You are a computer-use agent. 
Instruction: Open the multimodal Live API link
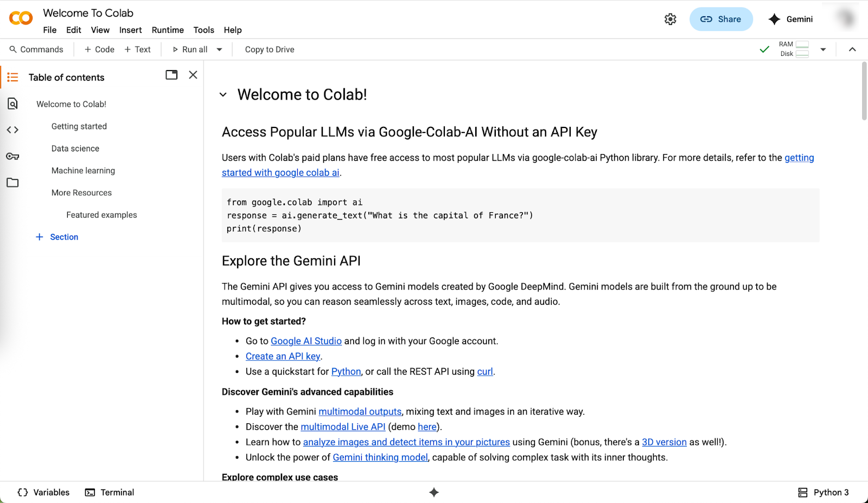(343, 427)
